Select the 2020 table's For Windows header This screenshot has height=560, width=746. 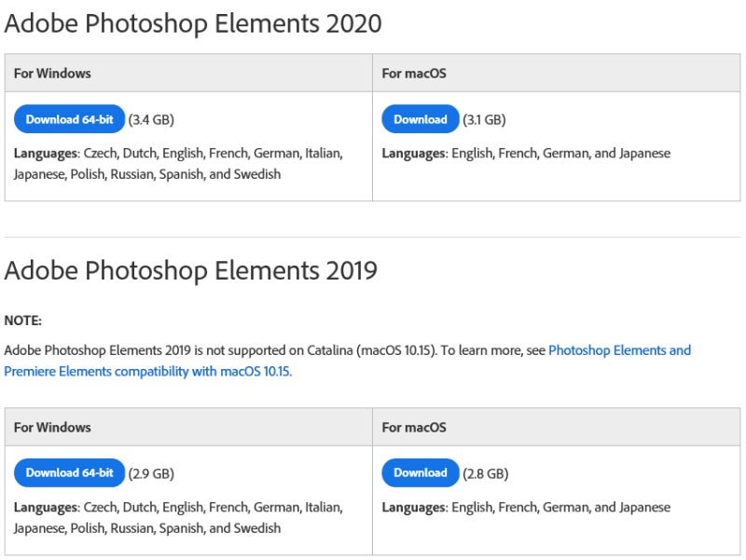(x=52, y=73)
